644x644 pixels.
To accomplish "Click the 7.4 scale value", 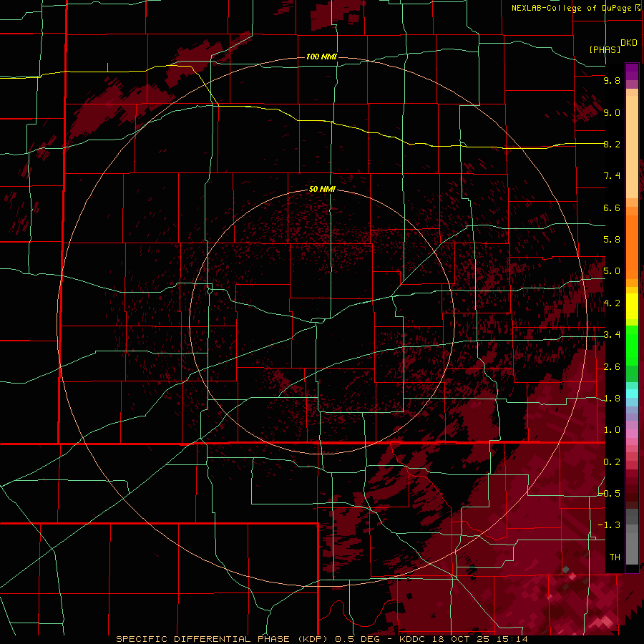I will point(612,176).
